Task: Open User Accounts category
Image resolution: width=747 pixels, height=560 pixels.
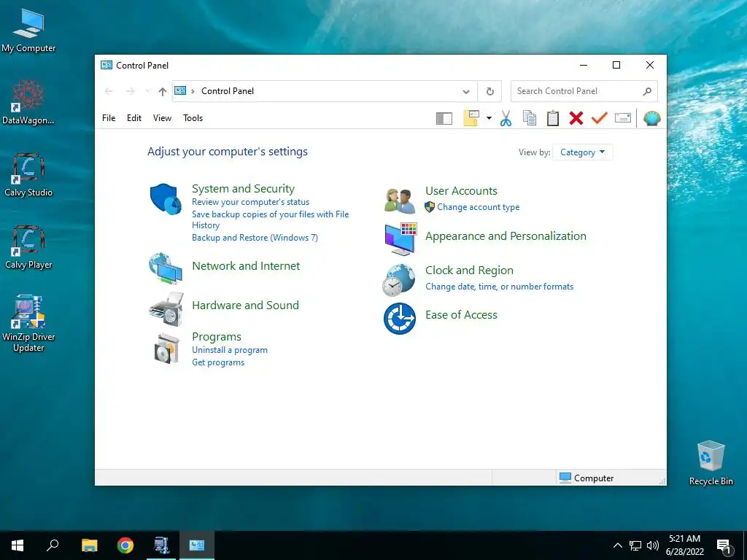Action: click(x=461, y=191)
